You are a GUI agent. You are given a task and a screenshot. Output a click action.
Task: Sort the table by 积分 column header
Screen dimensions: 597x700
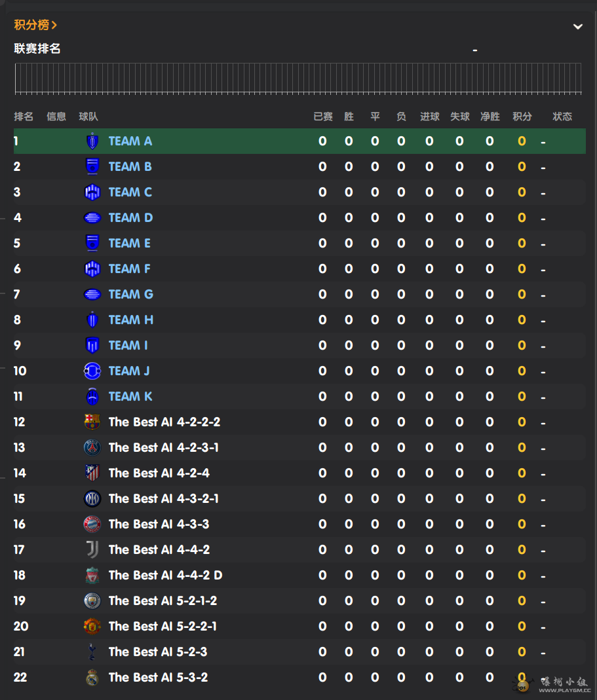[522, 117]
